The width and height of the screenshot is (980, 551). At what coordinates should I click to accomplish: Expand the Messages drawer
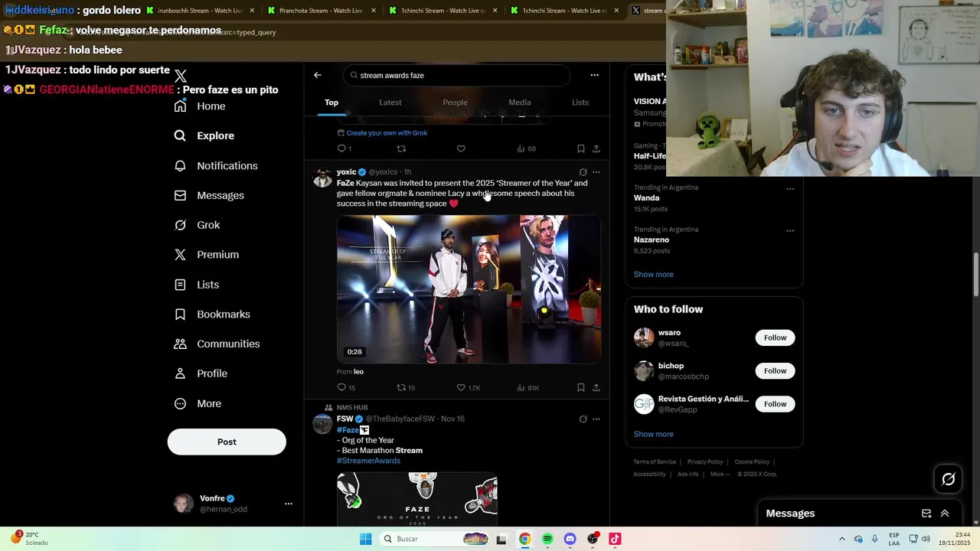coord(945,514)
